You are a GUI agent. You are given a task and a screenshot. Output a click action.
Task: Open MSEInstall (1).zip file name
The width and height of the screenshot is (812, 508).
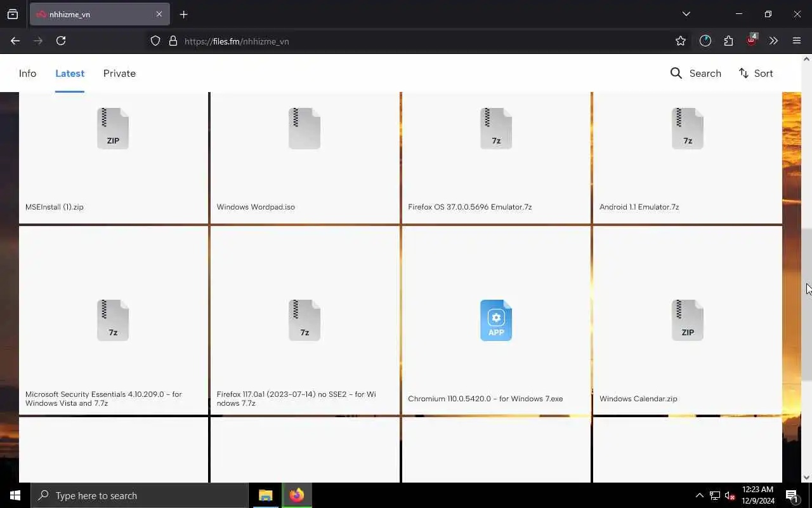click(55, 207)
